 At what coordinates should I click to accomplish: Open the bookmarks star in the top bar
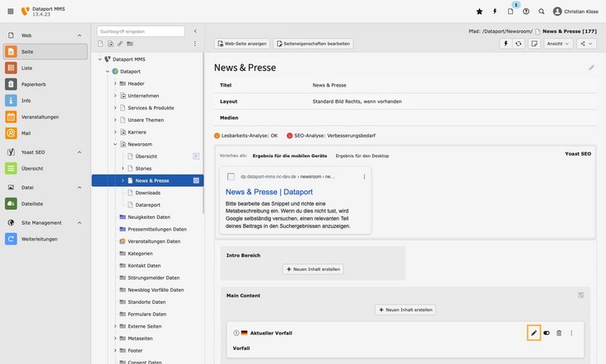click(479, 12)
